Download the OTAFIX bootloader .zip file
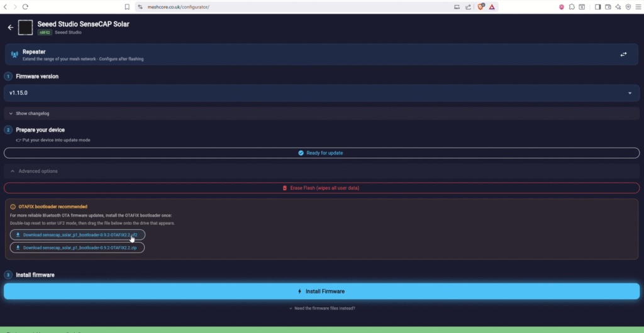Image resolution: width=644 pixels, height=333 pixels. point(77,248)
